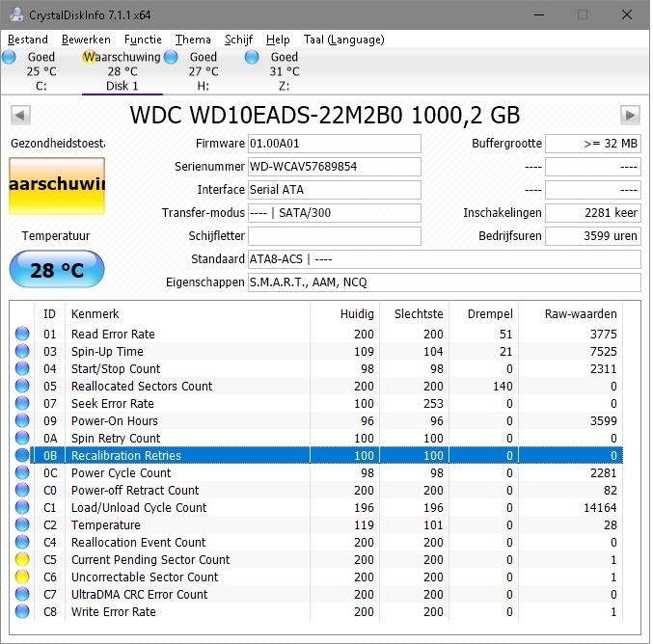Go to next disk with right arrow
The height and width of the screenshot is (644, 653).
point(630,115)
